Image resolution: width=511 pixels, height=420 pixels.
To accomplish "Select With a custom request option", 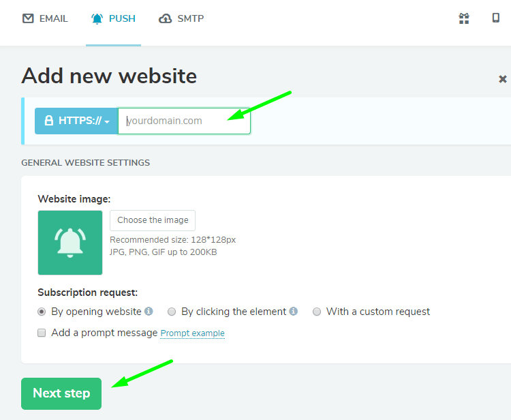I will pos(316,312).
